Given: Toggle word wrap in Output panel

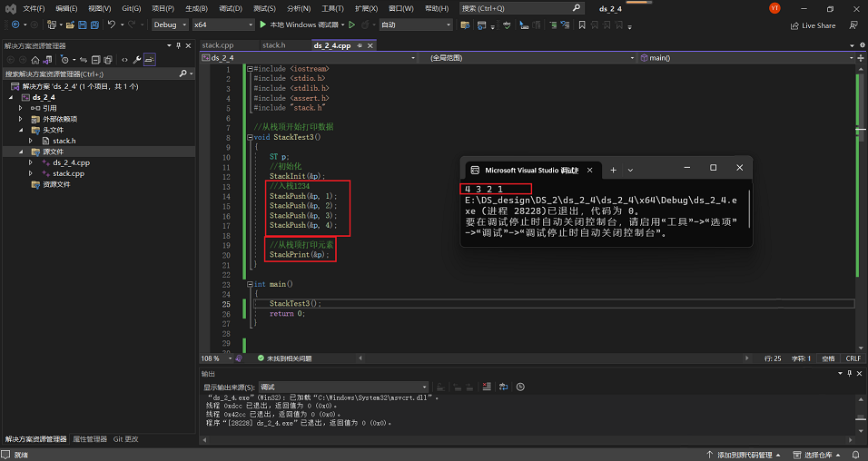Looking at the screenshot, I should pos(503,387).
